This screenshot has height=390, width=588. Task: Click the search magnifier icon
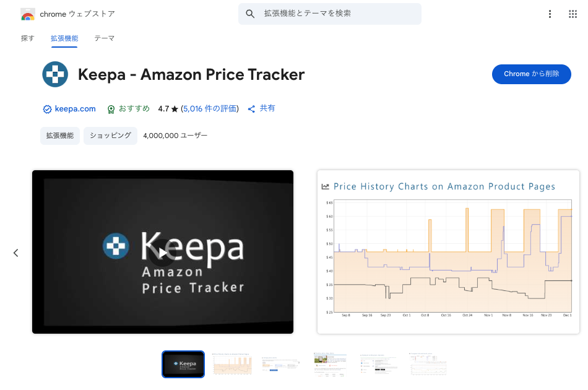coord(250,14)
